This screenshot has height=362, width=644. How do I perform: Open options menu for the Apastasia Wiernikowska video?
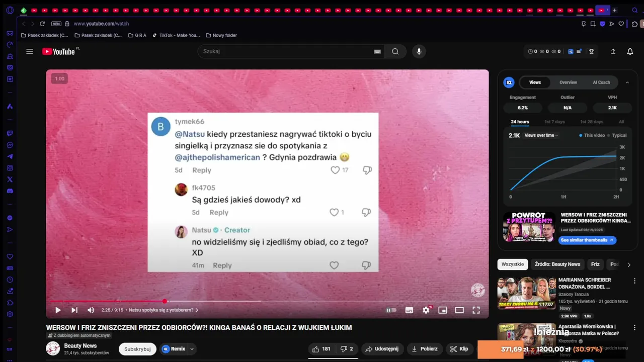tap(634, 327)
